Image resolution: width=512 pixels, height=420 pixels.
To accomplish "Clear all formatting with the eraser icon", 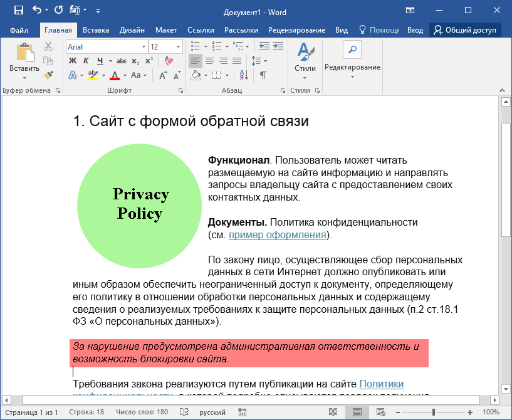I will (169, 61).
